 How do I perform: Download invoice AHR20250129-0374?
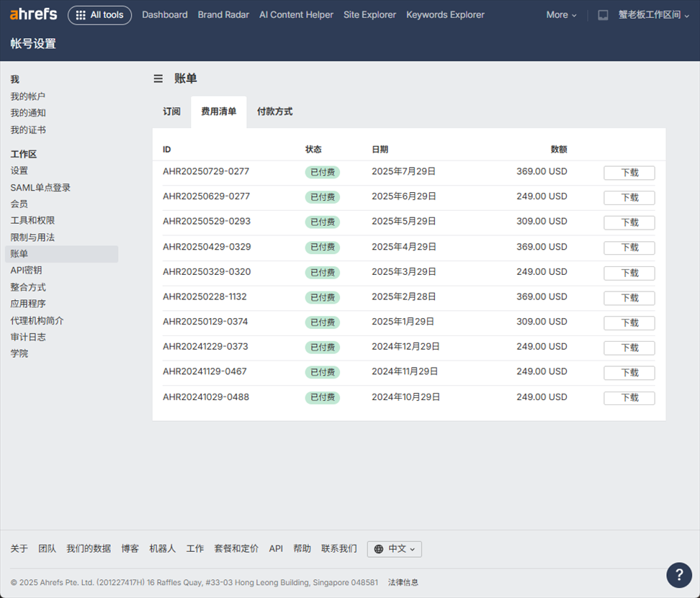[x=629, y=323]
